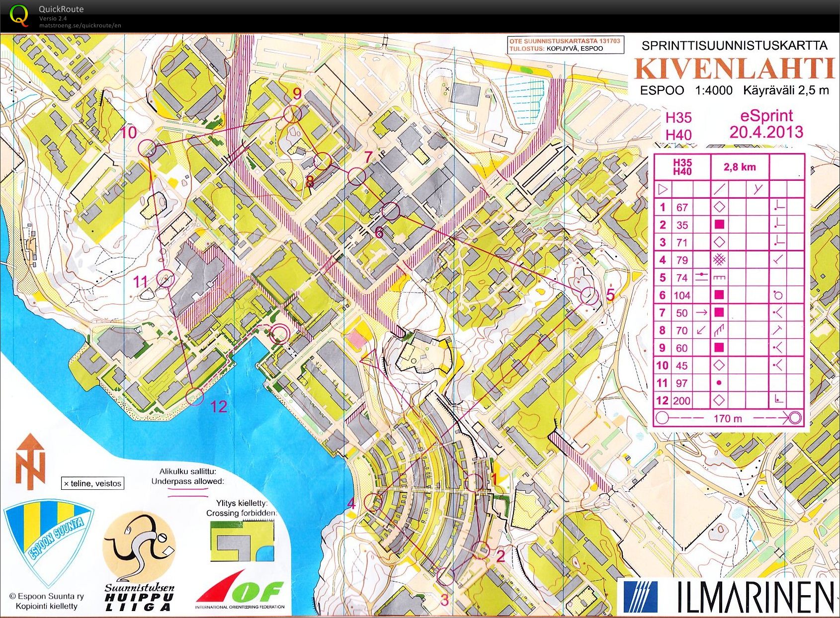
Task: Click the 'teline, veistos' legend box
Action: coord(92,483)
